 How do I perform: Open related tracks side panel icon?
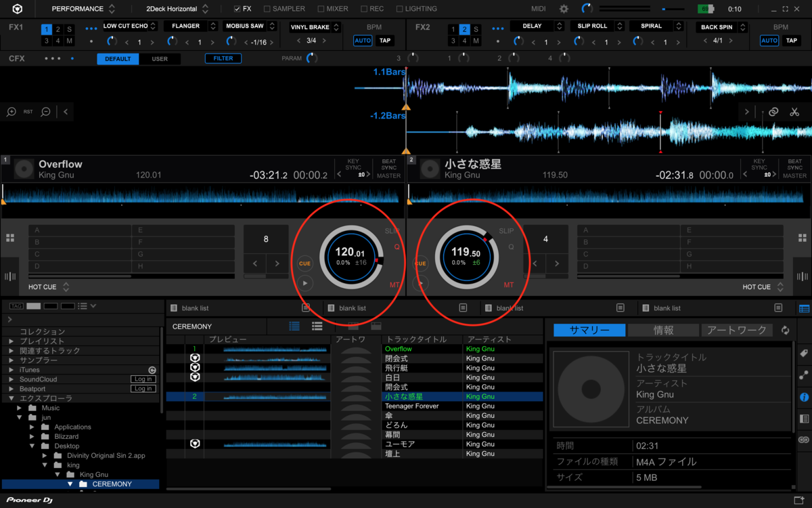pyautogui.click(x=804, y=375)
